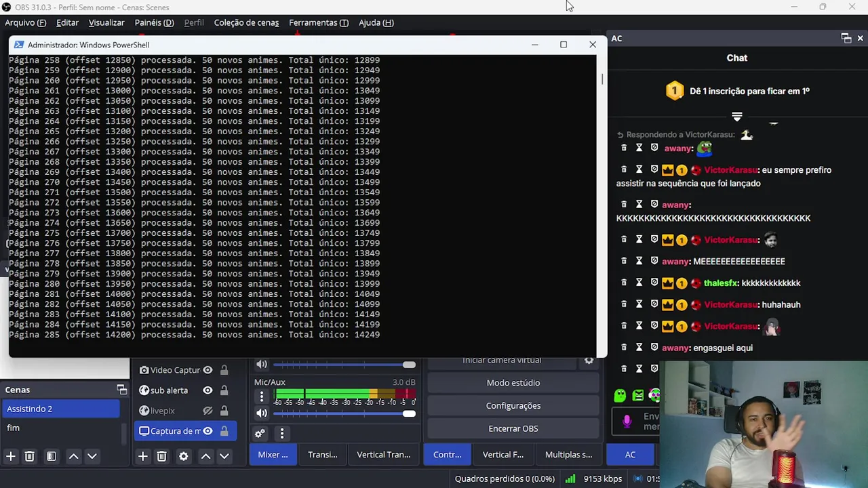Move scene down arrow in Cenas toolbar

(x=92, y=457)
